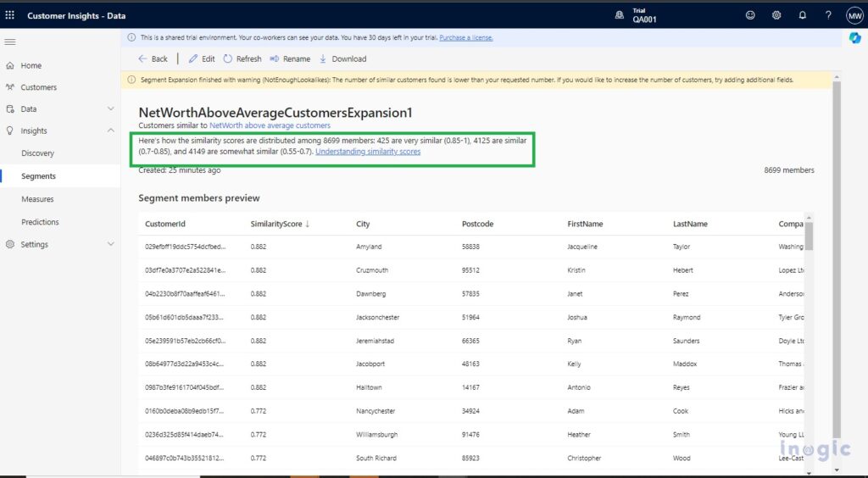The image size is (868, 478).
Task: Collapse the navigation hamburger menu
Action: (10, 42)
